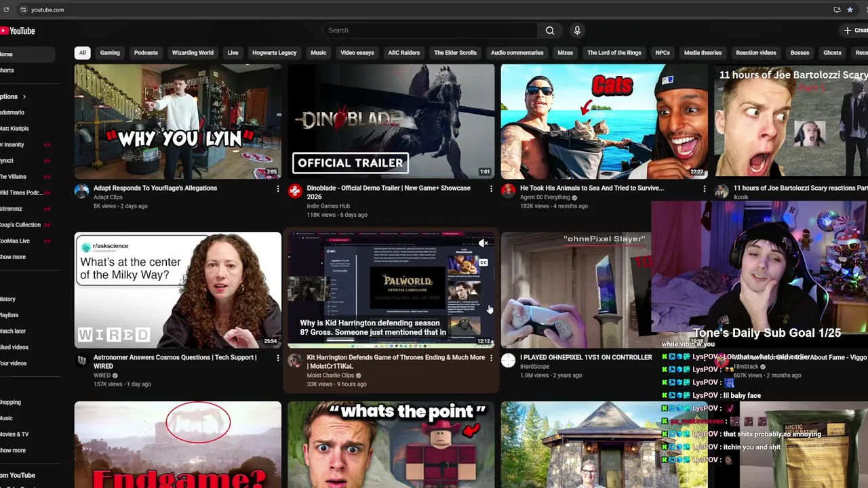Screen dimensions: 868x488
Task: Click the Indie Games Hub channel avatar
Action: point(295,191)
